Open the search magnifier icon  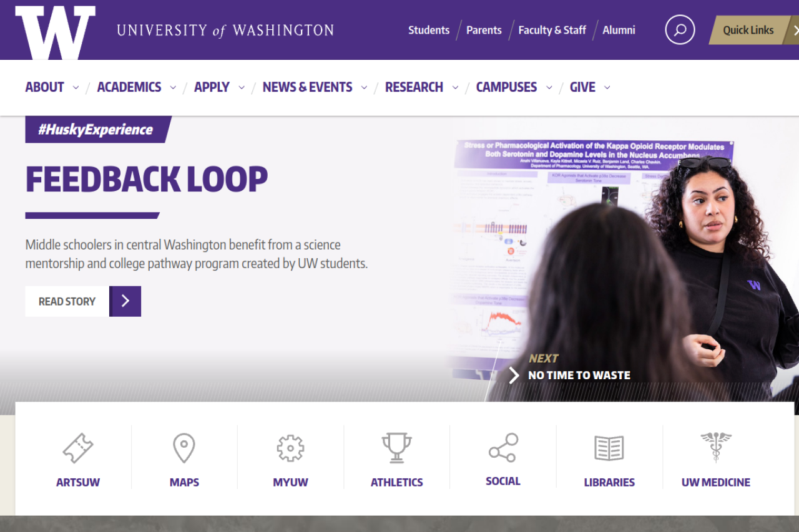680,29
